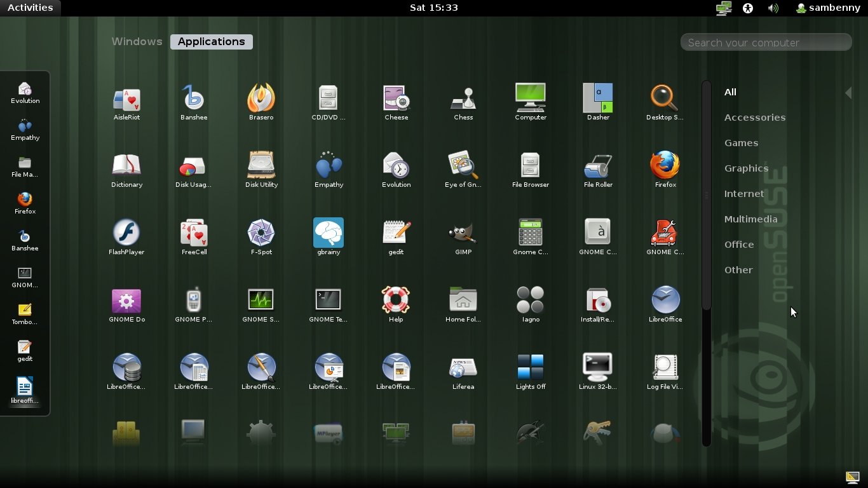Click the Tomboy notes icon in the dash
The width and height of the screenshot is (868, 488).
tap(25, 311)
